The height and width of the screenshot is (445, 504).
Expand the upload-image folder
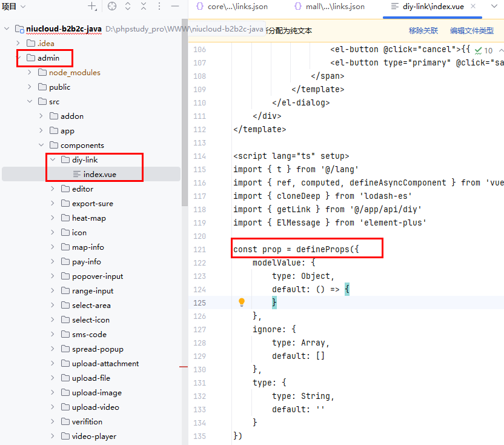(x=53, y=393)
